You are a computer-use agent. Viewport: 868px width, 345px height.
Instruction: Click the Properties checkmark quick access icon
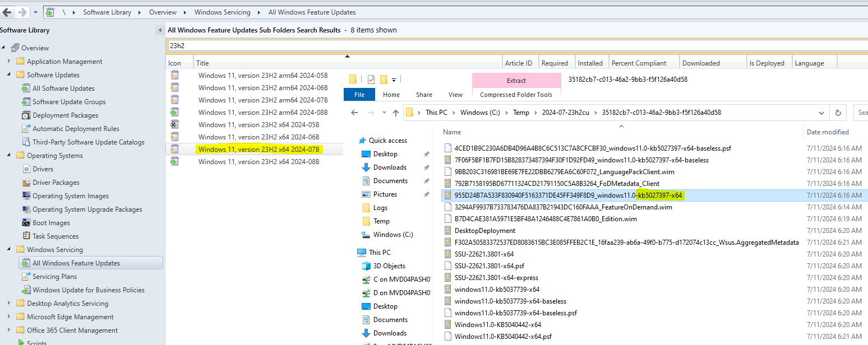coord(371,80)
